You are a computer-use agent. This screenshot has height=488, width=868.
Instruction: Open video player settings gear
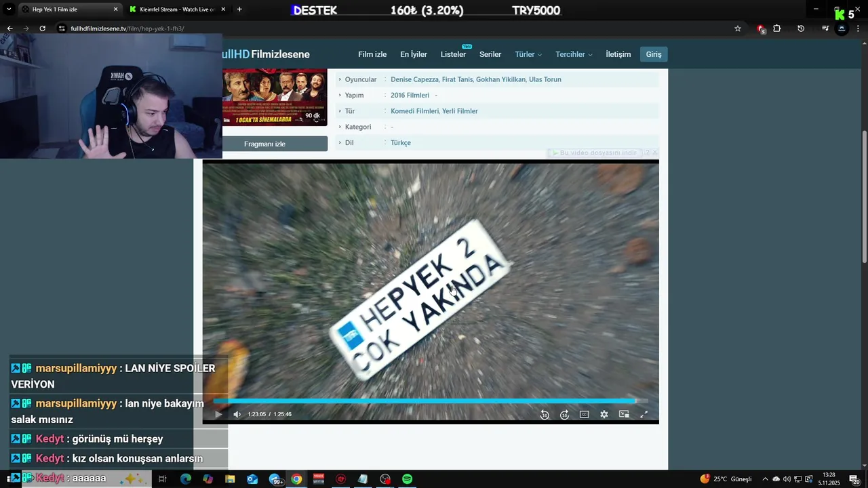[604, 414]
